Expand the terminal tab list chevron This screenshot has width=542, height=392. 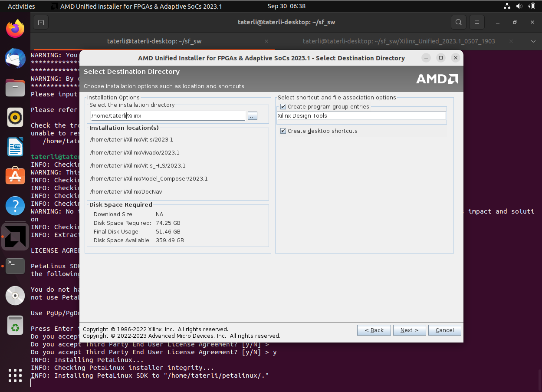tap(533, 41)
